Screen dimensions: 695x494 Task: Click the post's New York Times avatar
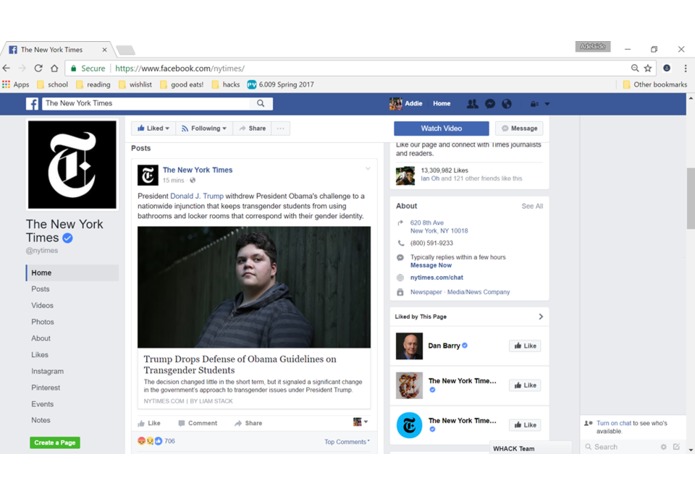(x=148, y=175)
